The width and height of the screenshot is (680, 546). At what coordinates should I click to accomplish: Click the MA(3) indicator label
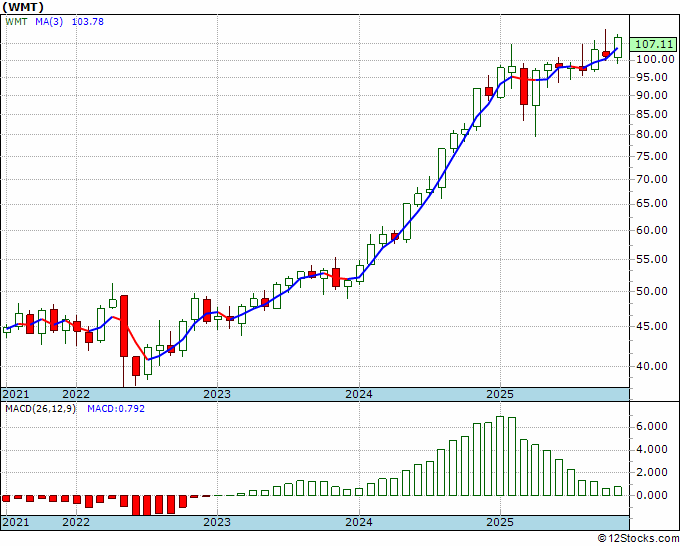pos(49,21)
